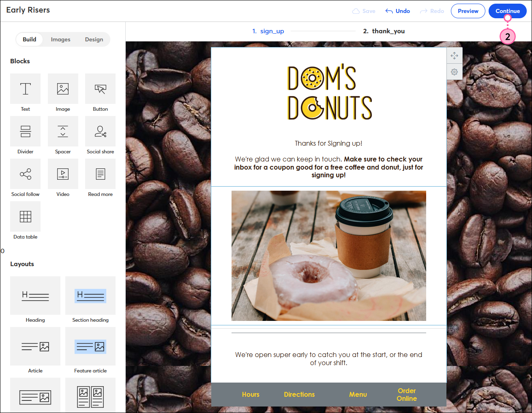The width and height of the screenshot is (532, 413).
Task: Click the Undo button
Action: (x=398, y=11)
